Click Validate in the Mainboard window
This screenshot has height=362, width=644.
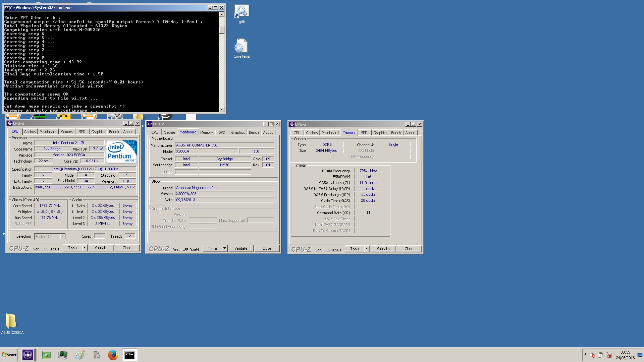coord(241,248)
